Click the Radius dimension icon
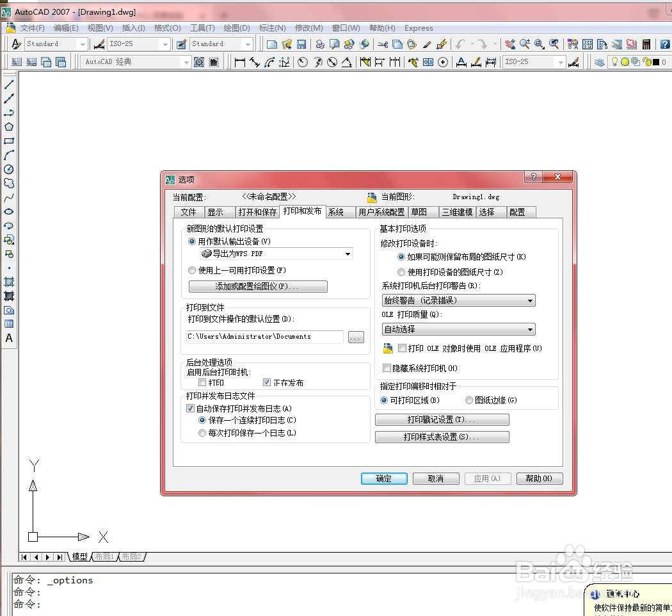Viewport: 672px width, 616px height. coord(303,63)
